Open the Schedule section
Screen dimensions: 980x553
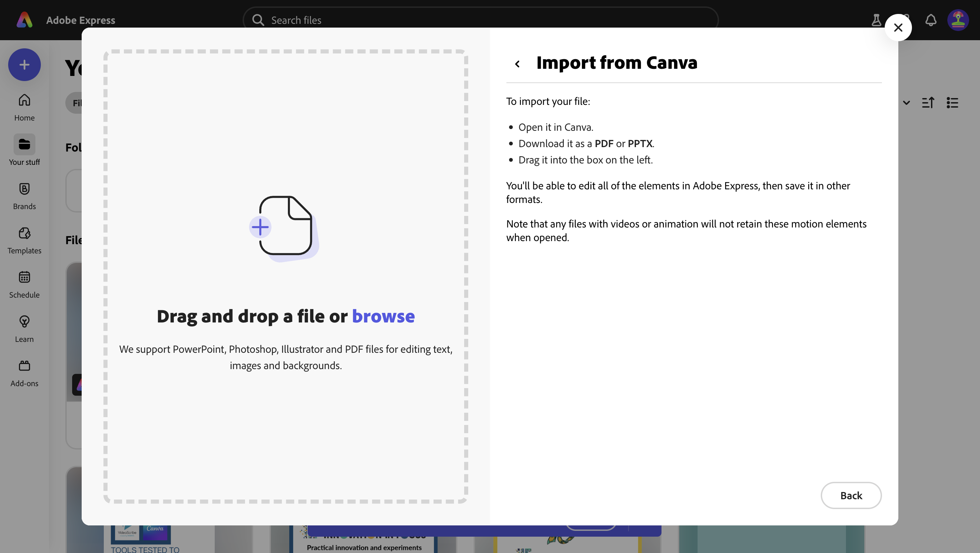24,284
